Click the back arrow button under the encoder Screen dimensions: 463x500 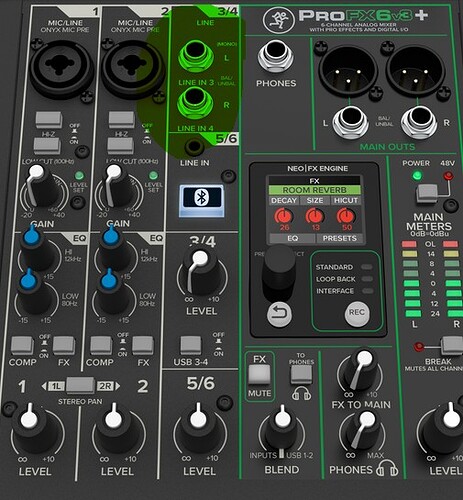pos(279,314)
